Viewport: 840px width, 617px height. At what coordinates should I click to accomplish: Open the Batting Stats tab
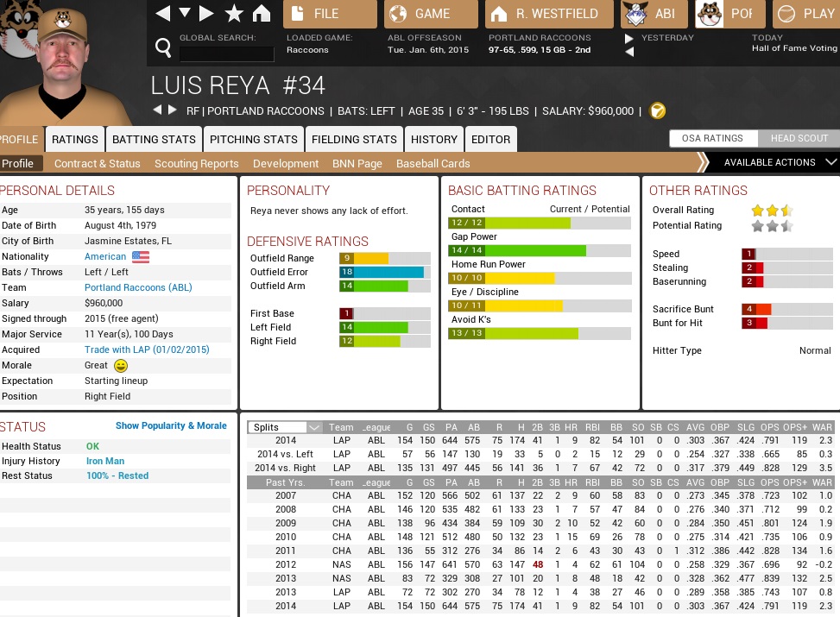tap(154, 139)
